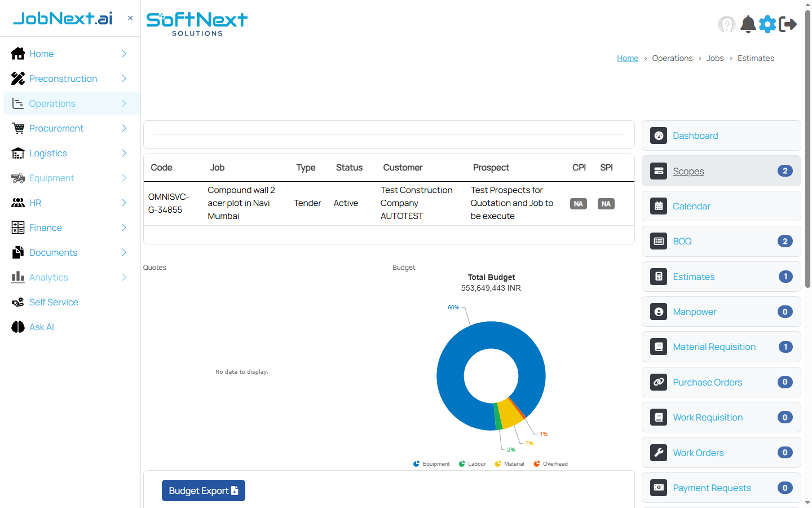Open the notifications bell
This screenshot has height=508, width=812.
[748, 24]
